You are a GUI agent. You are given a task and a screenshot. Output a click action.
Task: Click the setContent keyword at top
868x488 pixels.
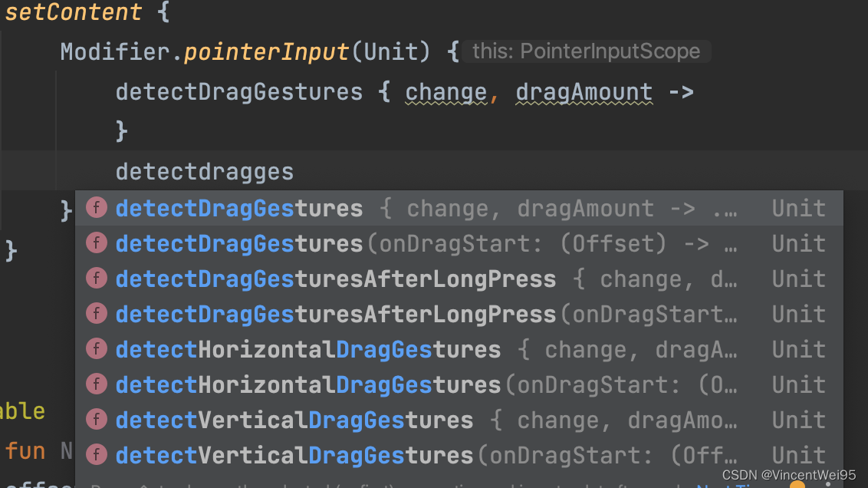coord(73,12)
